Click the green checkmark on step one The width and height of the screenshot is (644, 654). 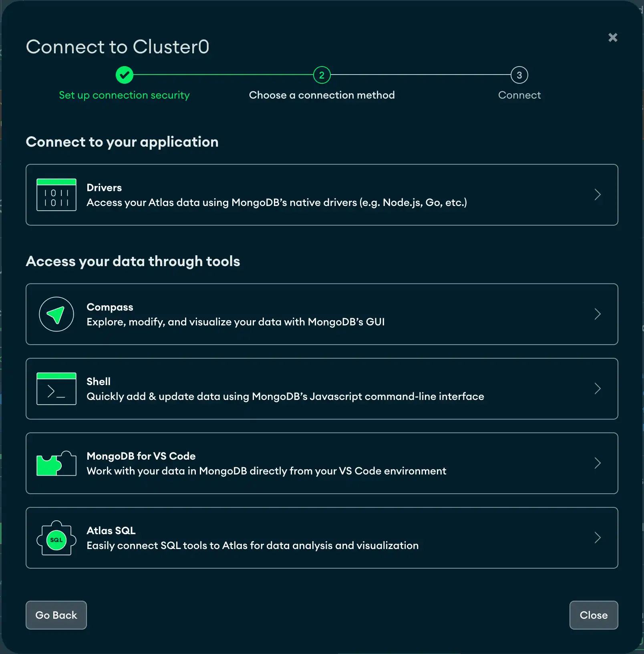click(x=124, y=75)
